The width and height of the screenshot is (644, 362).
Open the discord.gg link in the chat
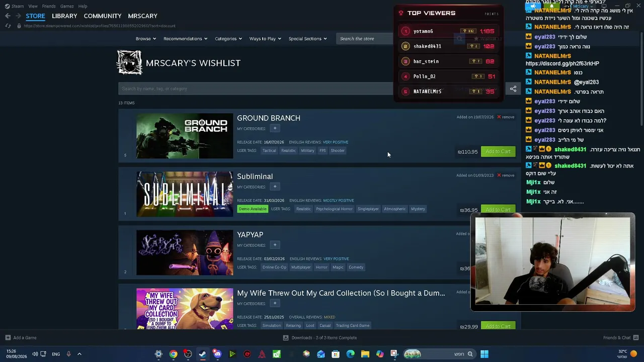(562, 64)
